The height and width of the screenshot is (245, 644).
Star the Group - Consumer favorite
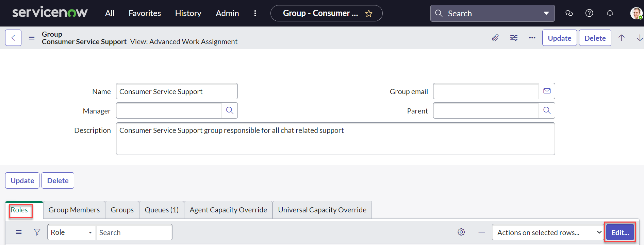[x=369, y=14]
